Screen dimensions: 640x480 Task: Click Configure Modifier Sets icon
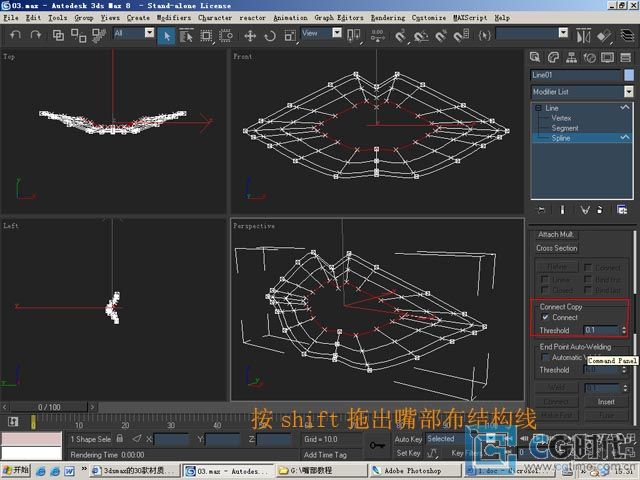[x=622, y=210]
